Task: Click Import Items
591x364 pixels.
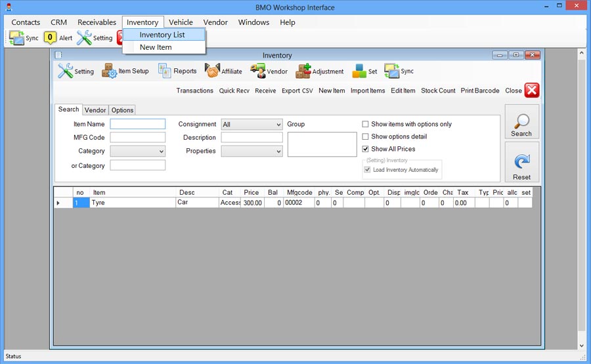Action: [368, 91]
